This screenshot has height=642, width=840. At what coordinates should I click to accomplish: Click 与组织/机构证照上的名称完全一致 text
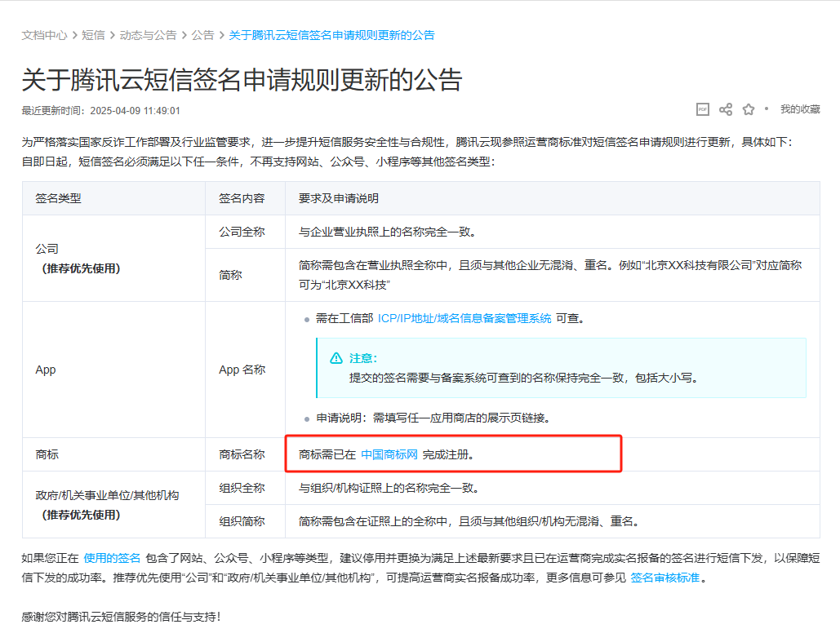click(389, 489)
